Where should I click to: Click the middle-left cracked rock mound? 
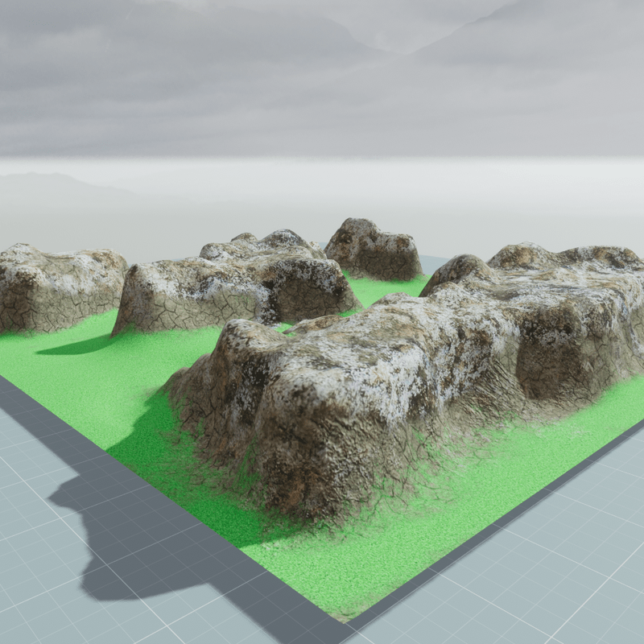[x=233, y=286]
